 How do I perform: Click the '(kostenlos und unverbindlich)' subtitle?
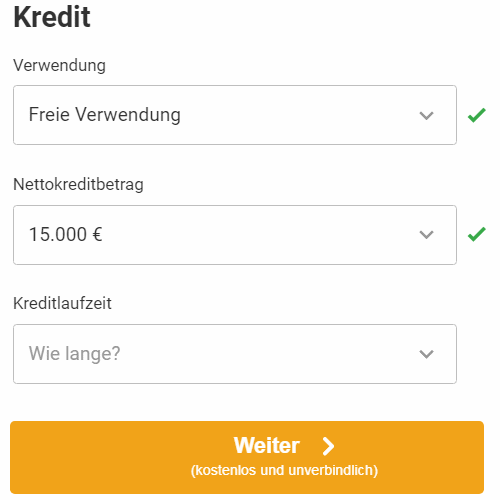click(x=284, y=471)
